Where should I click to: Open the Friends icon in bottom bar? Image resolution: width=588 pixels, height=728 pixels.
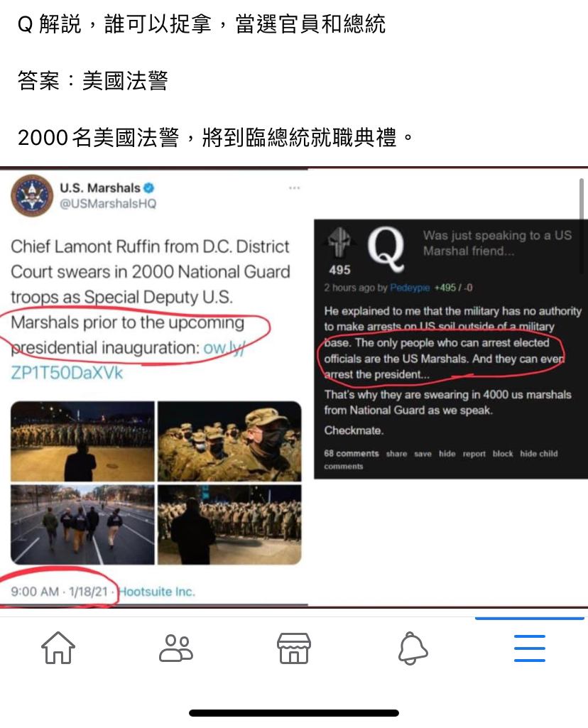[x=176, y=648]
